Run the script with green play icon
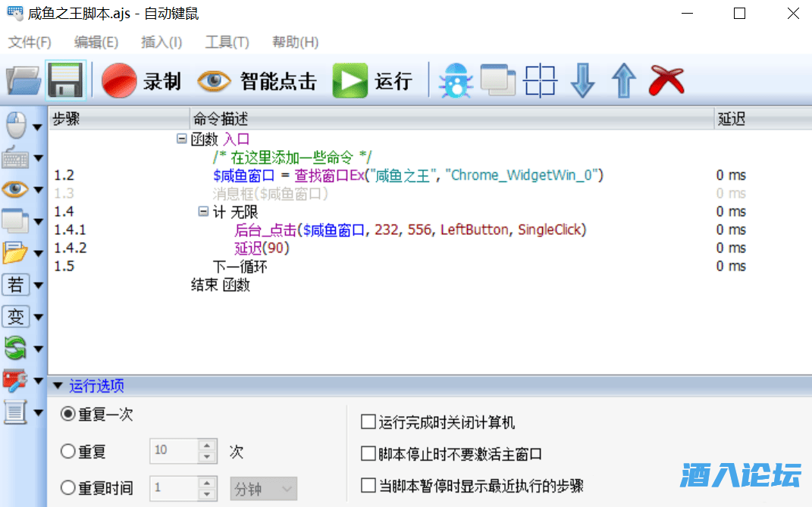Viewport: 812px width, 507px height. tap(350, 80)
